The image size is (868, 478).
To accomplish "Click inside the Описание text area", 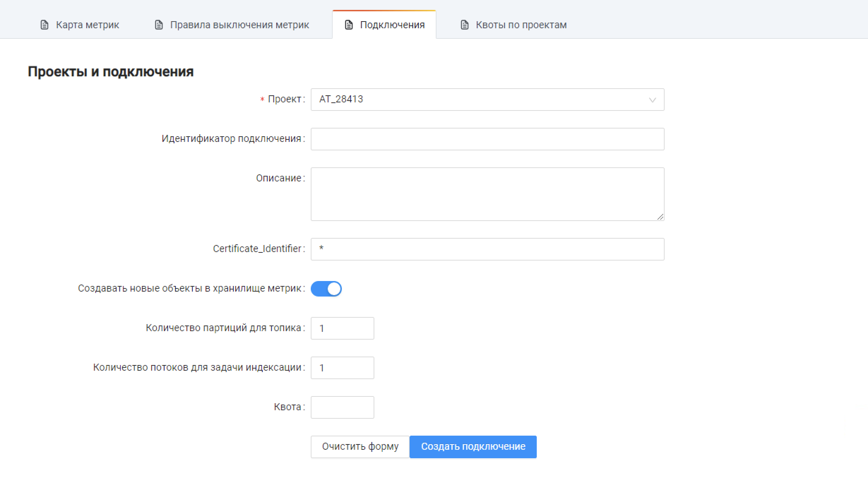I will tap(487, 194).
